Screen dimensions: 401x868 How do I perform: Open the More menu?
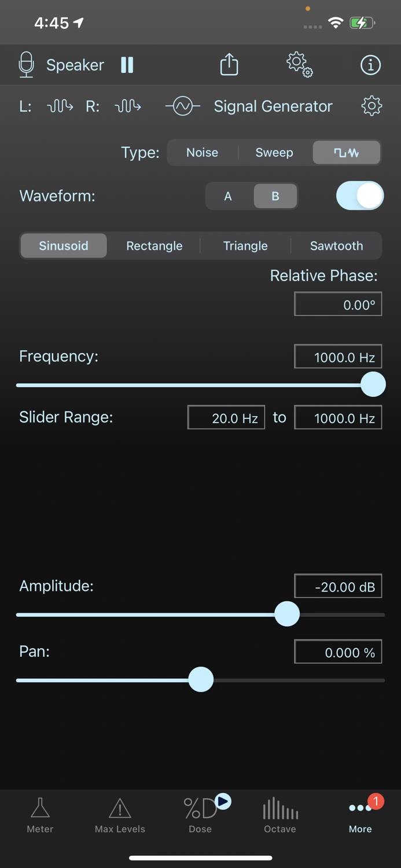360,816
